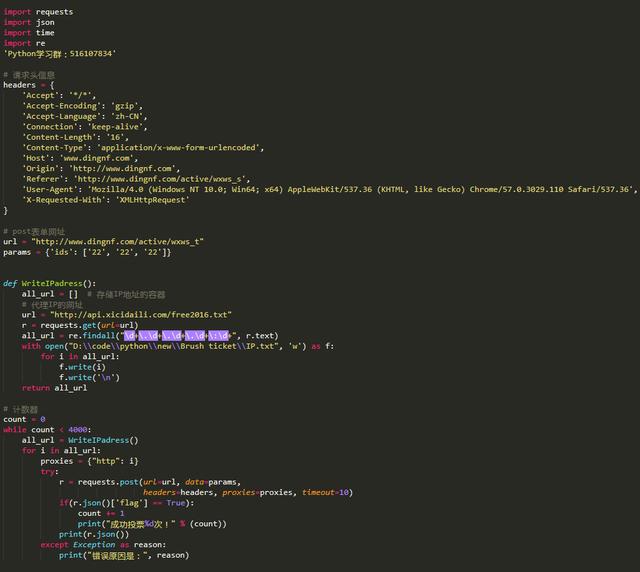Click the 'def WriteIPadress():' line

(x=50, y=283)
